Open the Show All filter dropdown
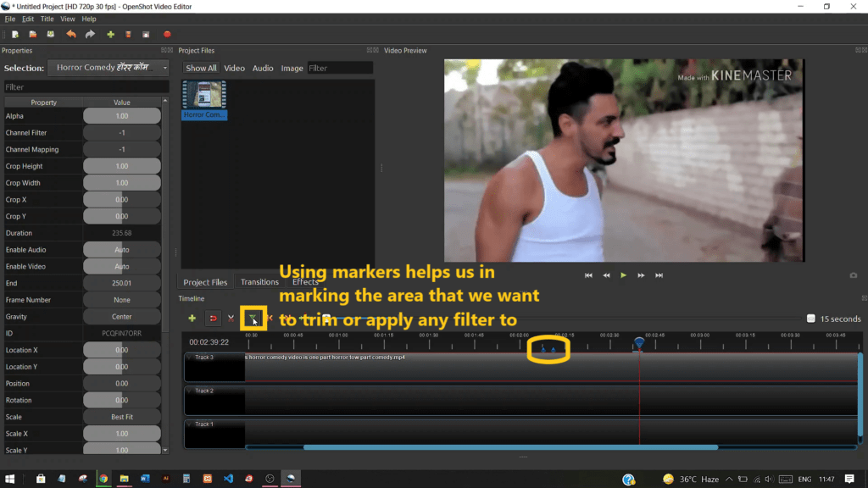The width and height of the screenshot is (868, 488). 201,68
